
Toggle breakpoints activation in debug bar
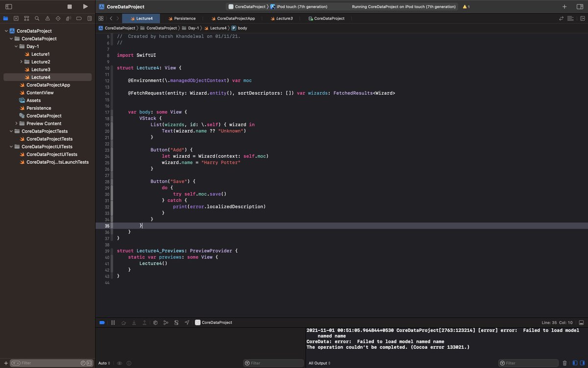[102, 322]
